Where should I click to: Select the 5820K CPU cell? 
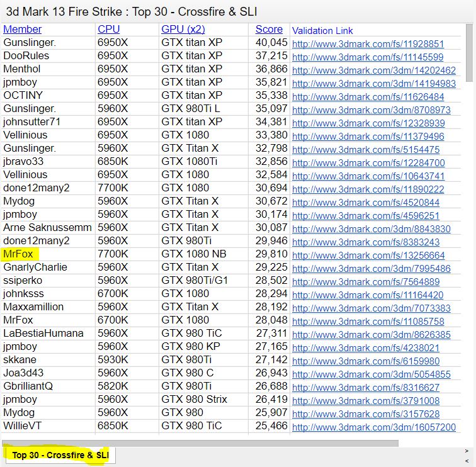[127, 386]
